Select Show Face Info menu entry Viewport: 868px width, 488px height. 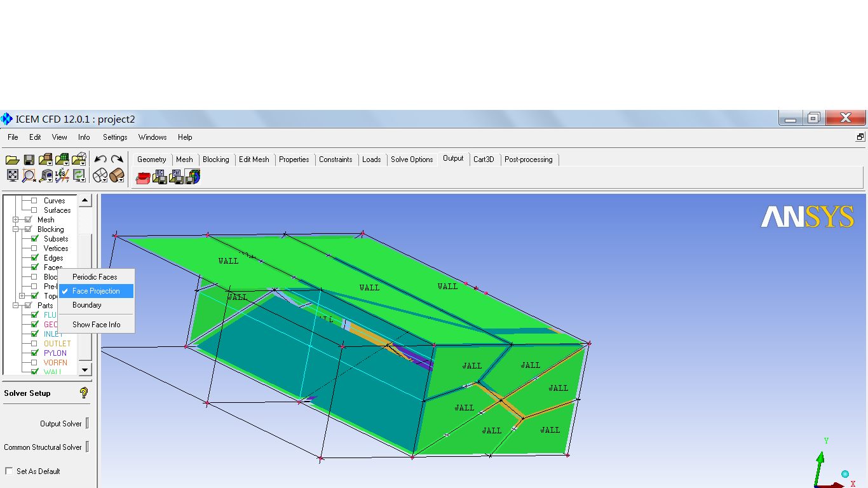[96, 325]
